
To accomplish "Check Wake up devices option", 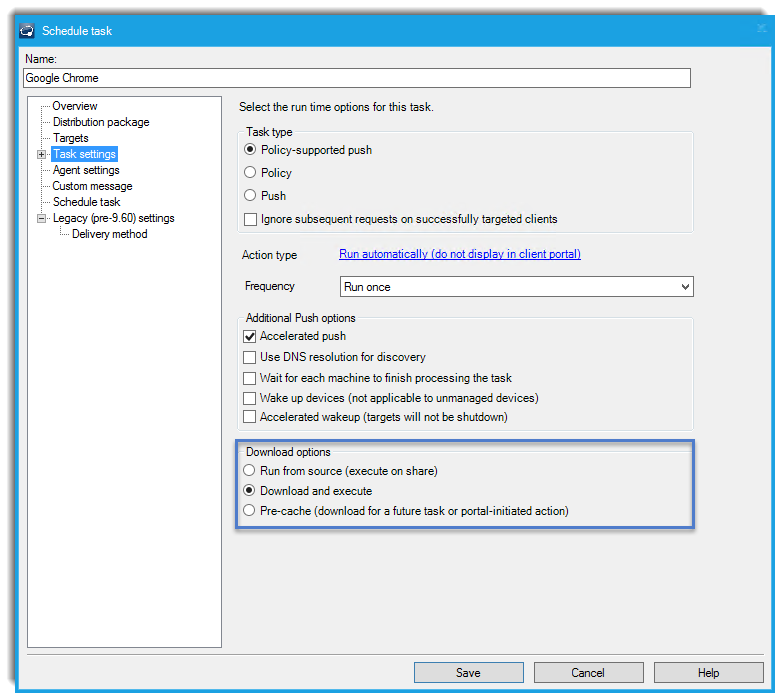I will coord(250,398).
